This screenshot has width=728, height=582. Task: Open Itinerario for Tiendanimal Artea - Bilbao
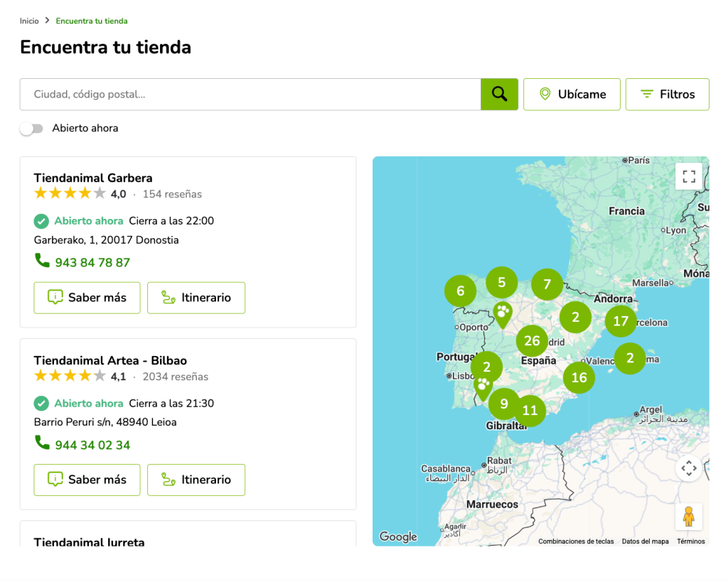[196, 480]
